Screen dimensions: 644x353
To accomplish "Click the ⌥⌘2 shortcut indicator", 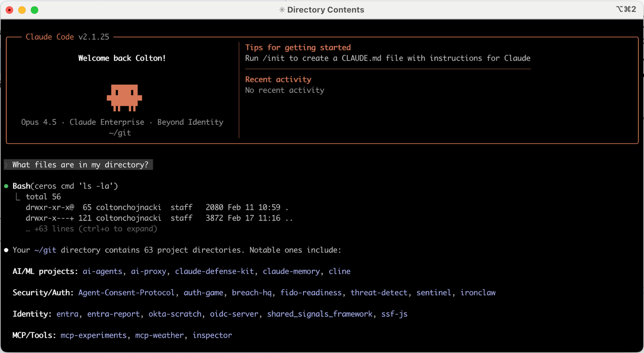I will (626, 9).
